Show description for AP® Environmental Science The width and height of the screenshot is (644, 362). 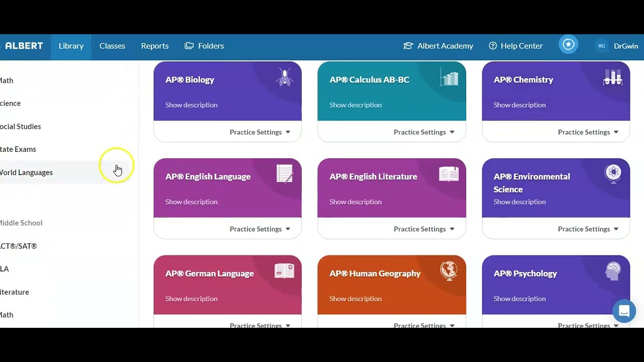(x=520, y=202)
